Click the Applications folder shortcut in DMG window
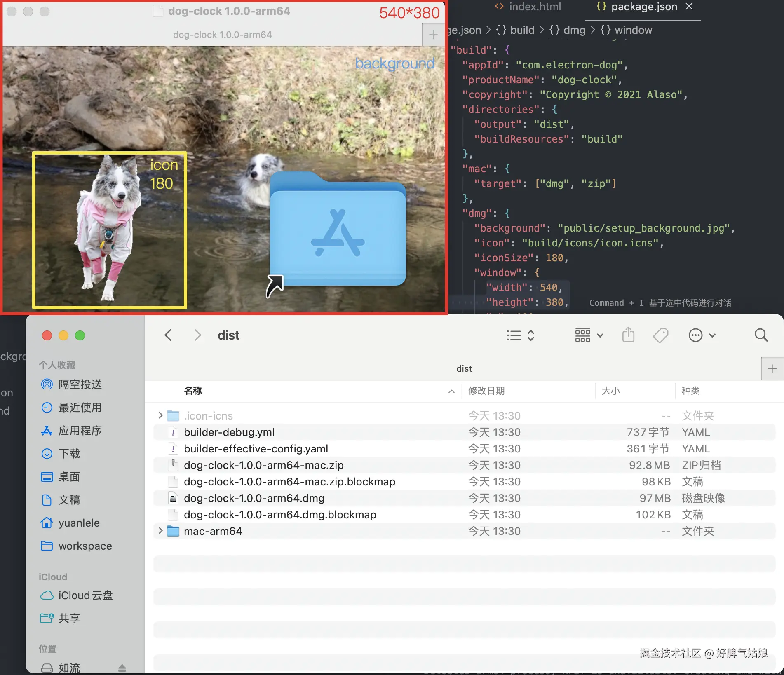Viewport: 784px width, 675px height. click(x=338, y=230)
